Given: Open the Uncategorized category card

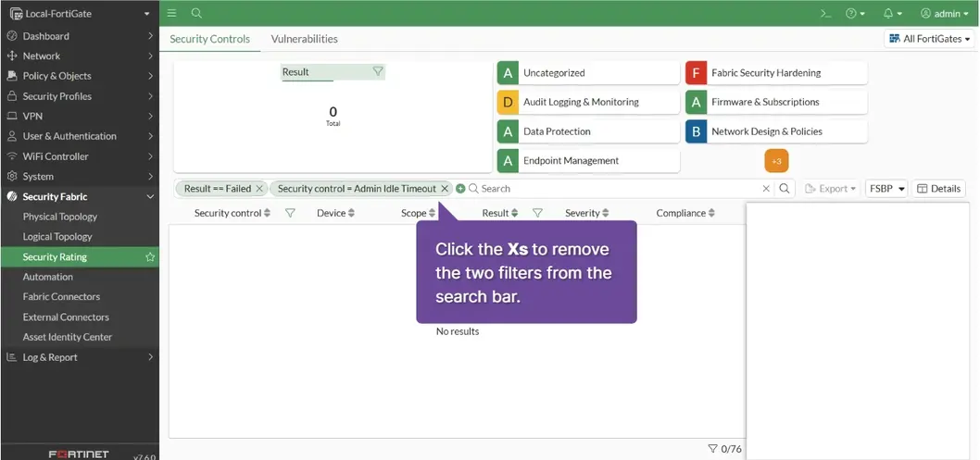Looking at the screenshot, I should tap(588, 72).
